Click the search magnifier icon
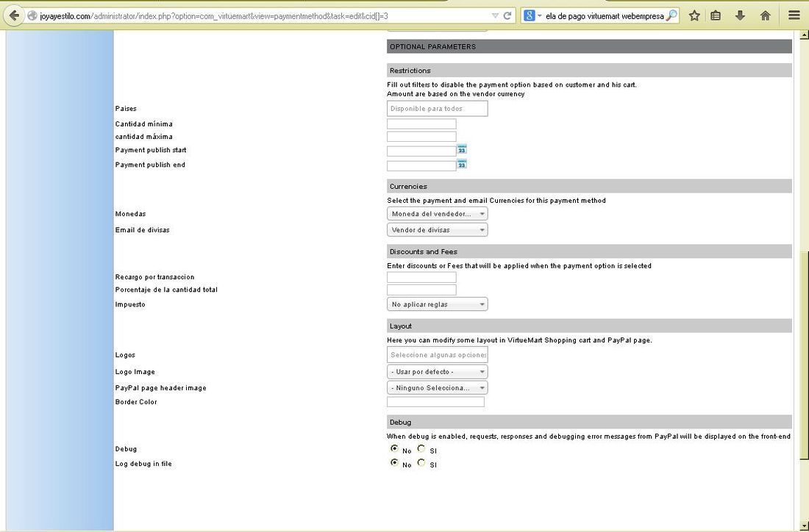Screen dimensions: 809x532 point(671,16)
